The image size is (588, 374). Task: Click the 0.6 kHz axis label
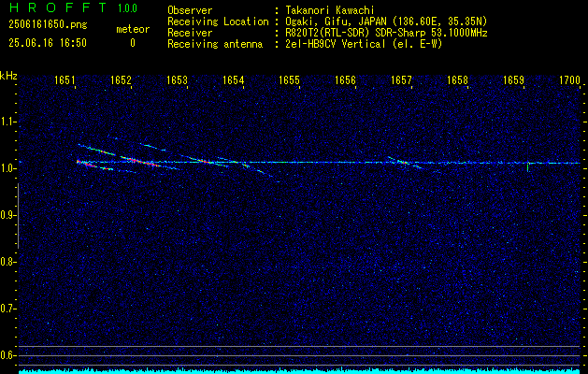pyautogui.click(x=7, y=355)
